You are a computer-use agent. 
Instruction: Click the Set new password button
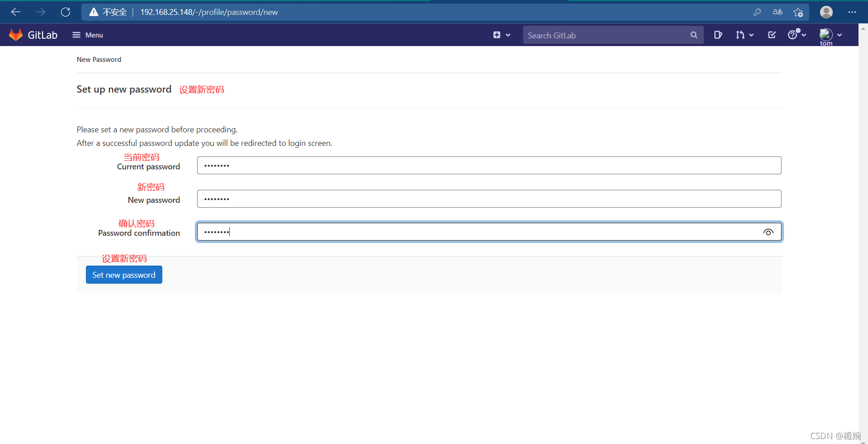(124, 275)
